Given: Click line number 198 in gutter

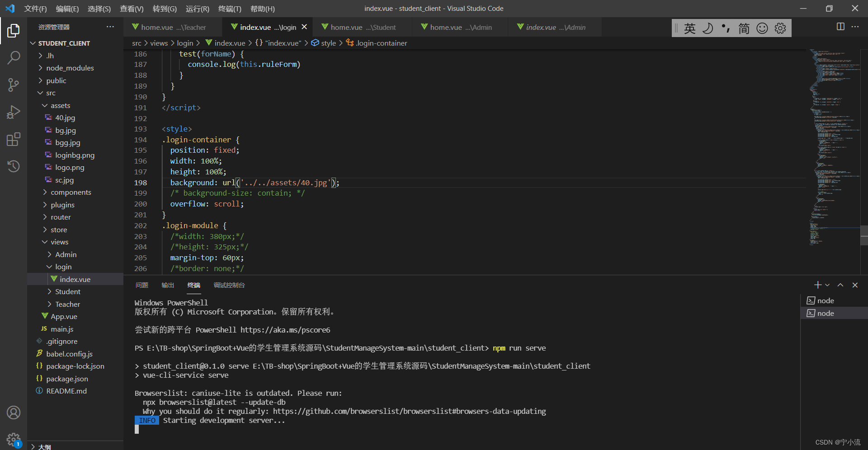Looking at the screenshot, I should pyautogui.click(x=141, y=183).
